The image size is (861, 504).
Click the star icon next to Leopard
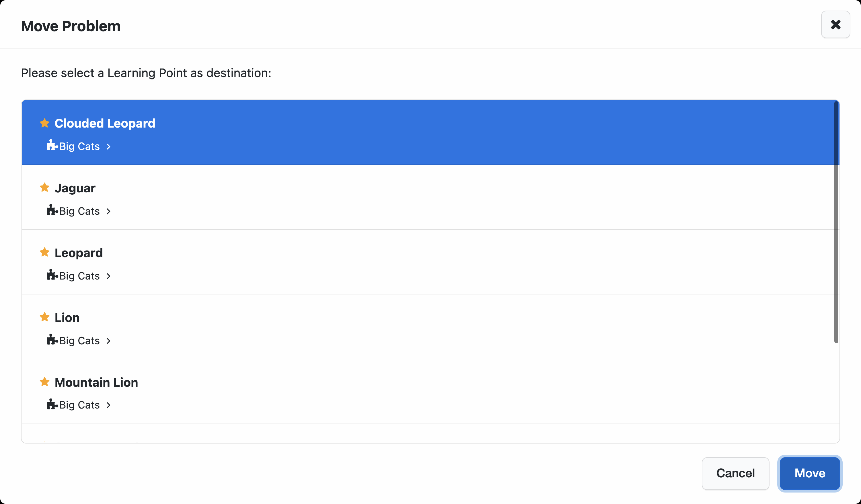(44, 252)
